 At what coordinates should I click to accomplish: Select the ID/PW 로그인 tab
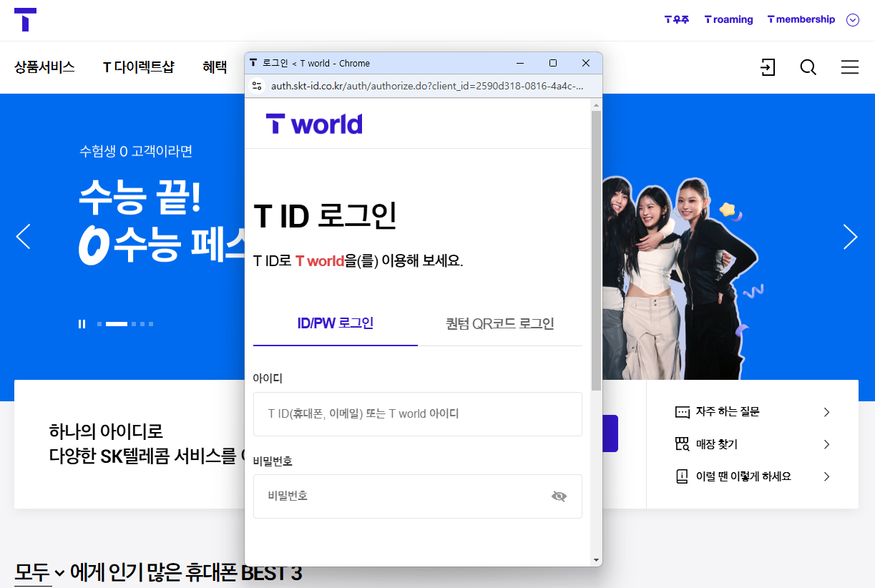[x=336, y=324]
